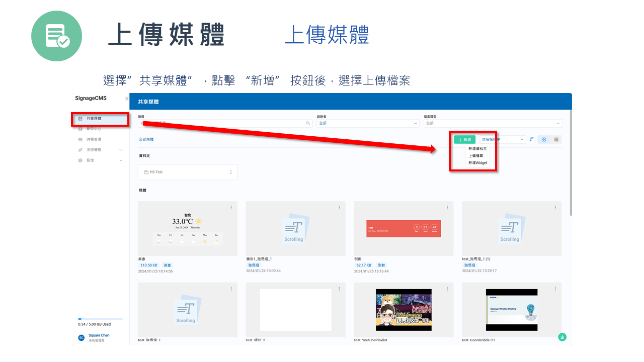644x362 pixels.
Task: Click the green 新增 button
Action: point(464,139)
